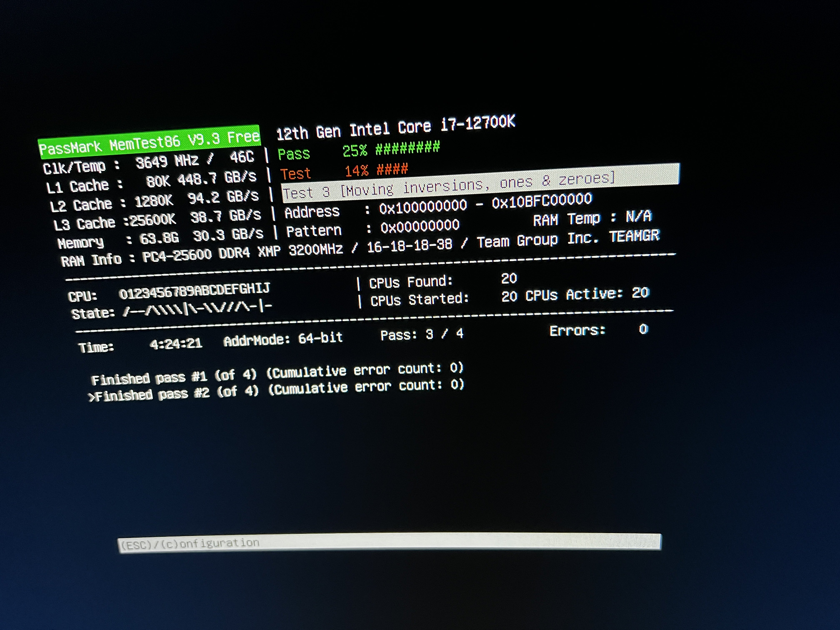This screenshot has width=840, height=630.
Task: Click the Clk/Temp 3649 MHz value
Action: click(x=167, y=161)
